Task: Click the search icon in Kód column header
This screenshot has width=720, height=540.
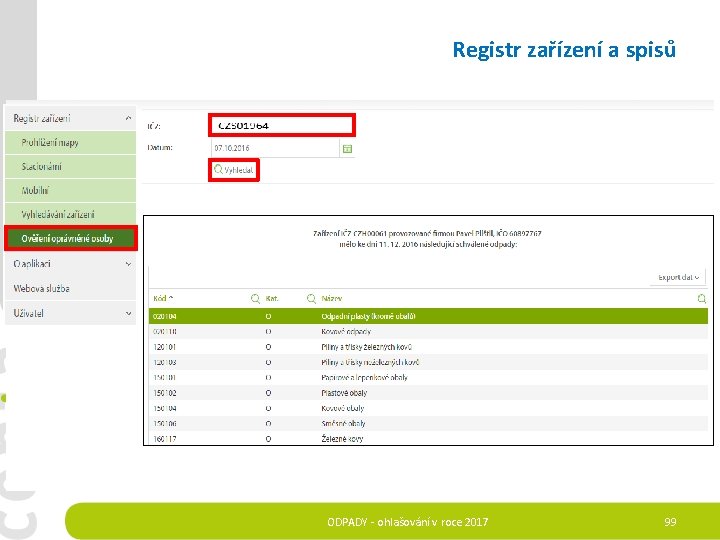Action: (x=255, y=299)
